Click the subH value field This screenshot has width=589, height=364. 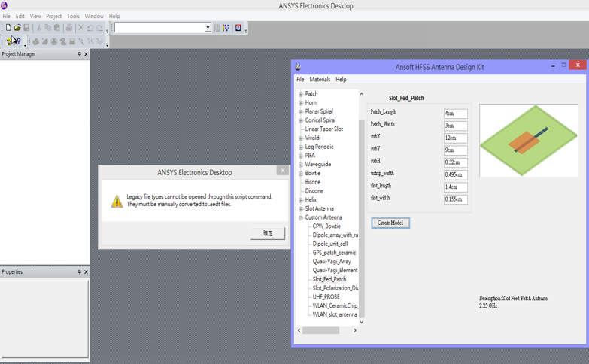click(x=456, y=162)
